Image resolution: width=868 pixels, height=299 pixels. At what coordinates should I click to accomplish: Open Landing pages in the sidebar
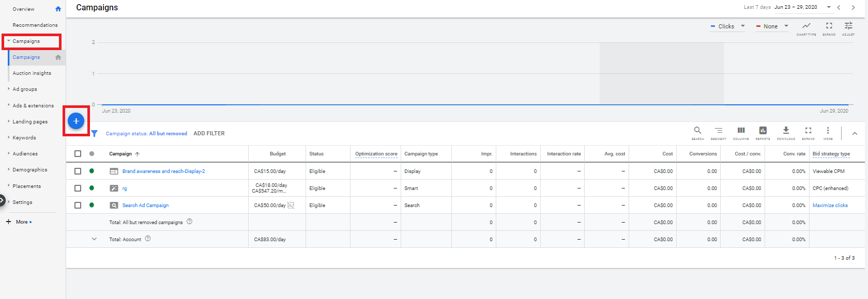(30, 122)
